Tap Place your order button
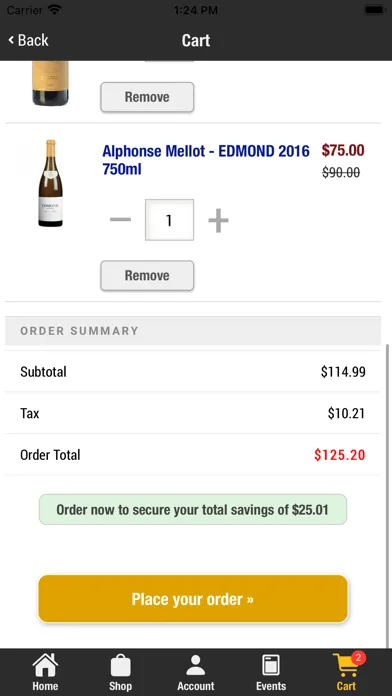This screenshot has height=696, width=392. pos(193,599)
